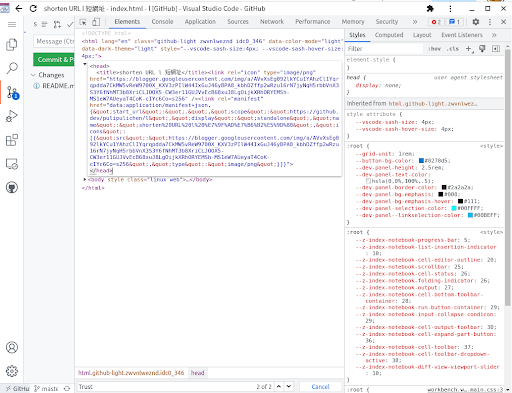
Task: Click the Styles Filter input field
Action: tap(385, 49)
